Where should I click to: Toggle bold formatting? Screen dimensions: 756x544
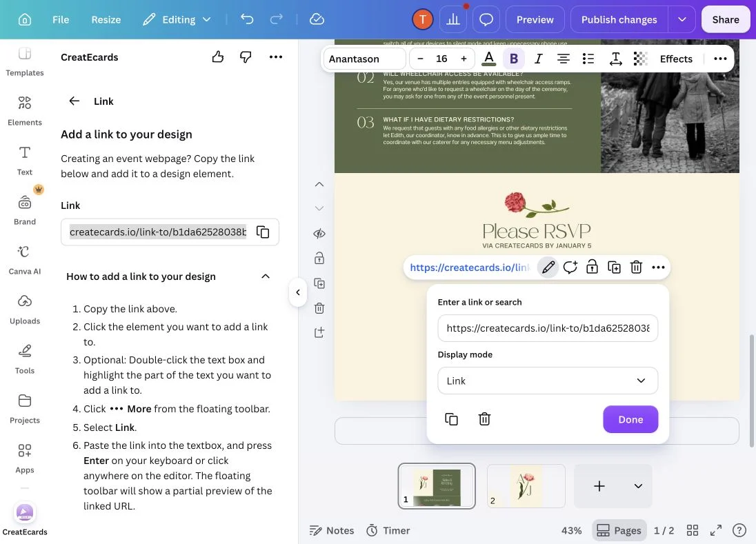coord(514,59)
